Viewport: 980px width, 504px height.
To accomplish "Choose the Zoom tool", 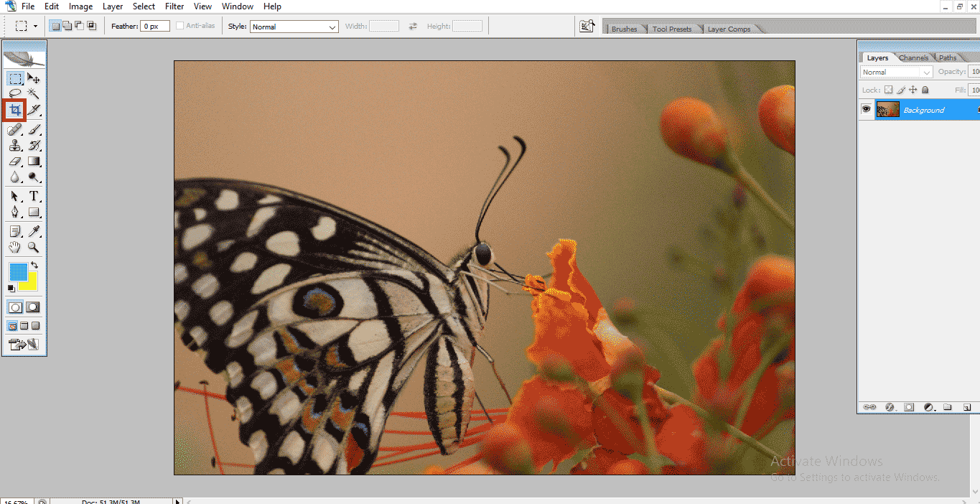I will click(34, 247).
